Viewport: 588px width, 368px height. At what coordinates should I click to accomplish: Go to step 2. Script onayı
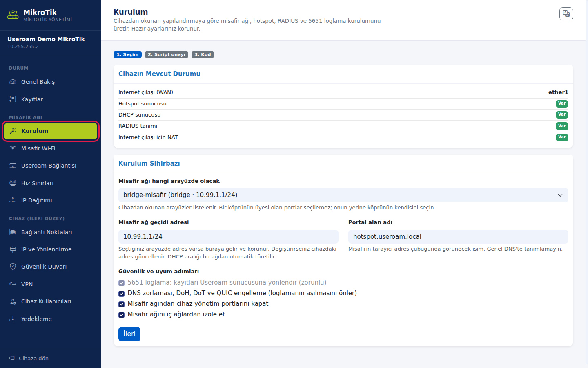click(167, 54)
